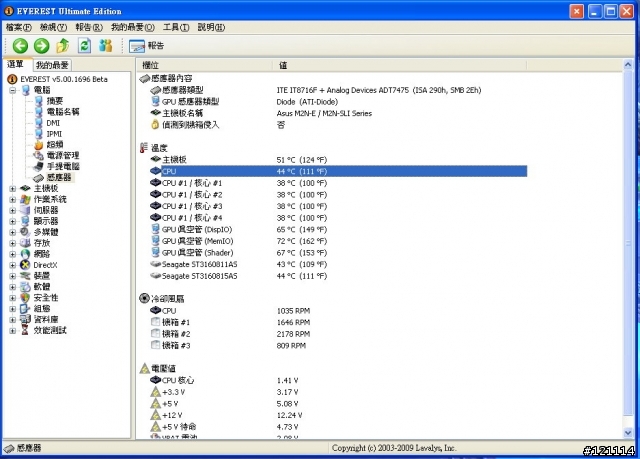Image resolution: width=640 pixels, height=459 pixels.
Task: Expand the 網路 tree node
Action: click(x=13, y=254)
